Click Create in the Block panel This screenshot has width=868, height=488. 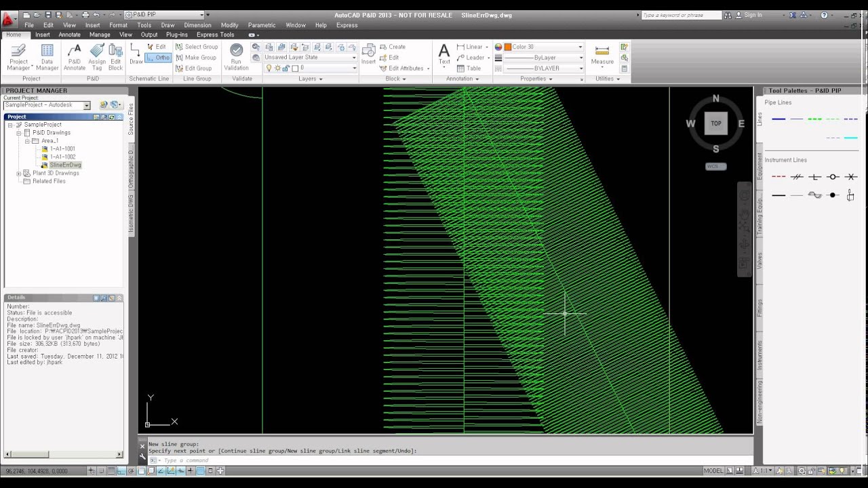[x=393, y=47]
